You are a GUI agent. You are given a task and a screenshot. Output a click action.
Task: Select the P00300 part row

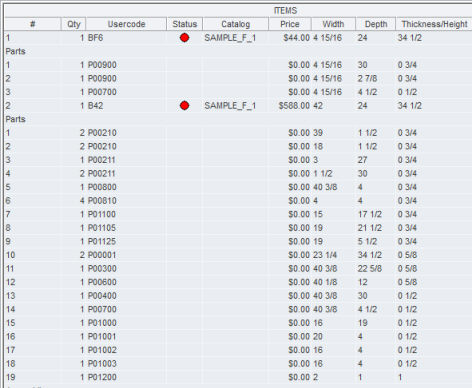[x=238, y=269]
